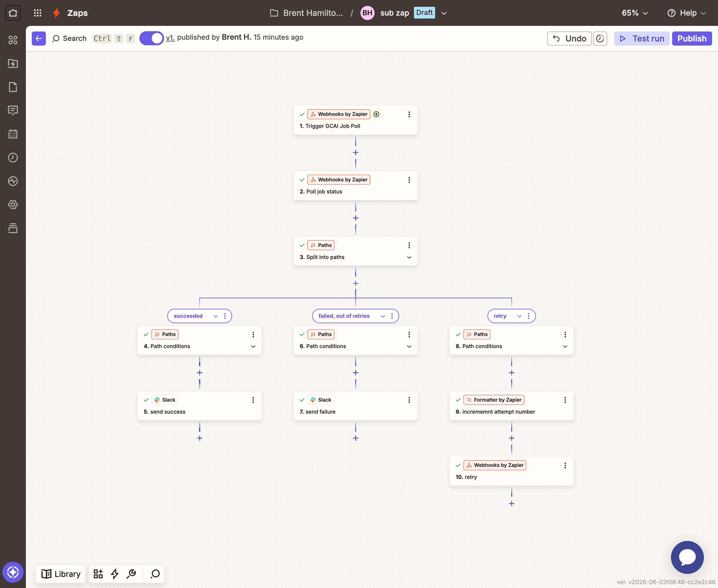Add step below step 10 retry

511,504
